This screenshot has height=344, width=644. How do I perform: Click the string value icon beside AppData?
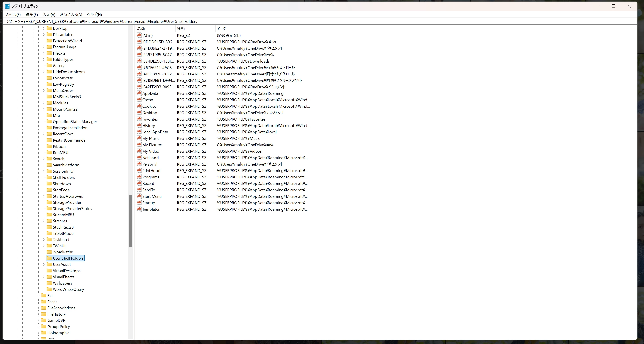tap(139, 93)
